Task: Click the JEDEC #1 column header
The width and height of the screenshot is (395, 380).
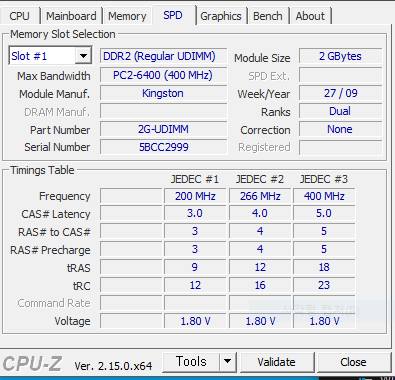Action: (x=195, y=179)
